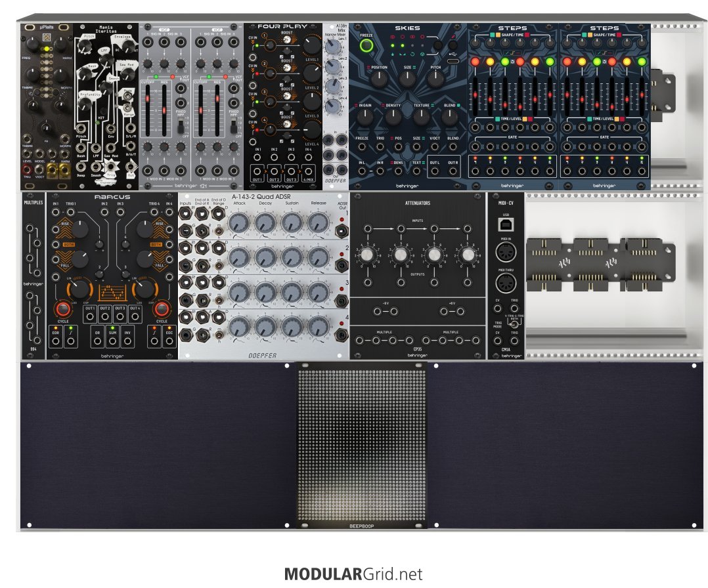Click the MIDI IN DIN socket

[x=506, y=253]
